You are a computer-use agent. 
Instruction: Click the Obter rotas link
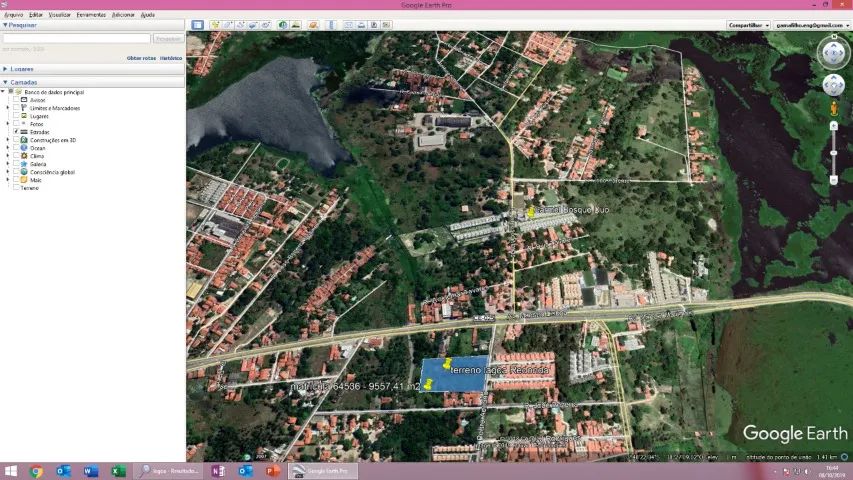click(x=141, y=58)
